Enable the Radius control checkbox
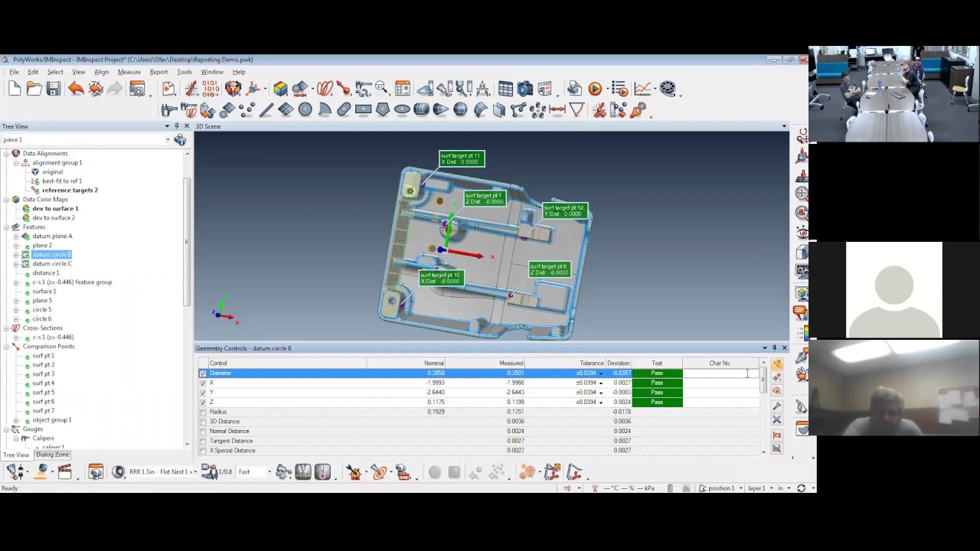This screenshot has height=551, width=980. 203,412
